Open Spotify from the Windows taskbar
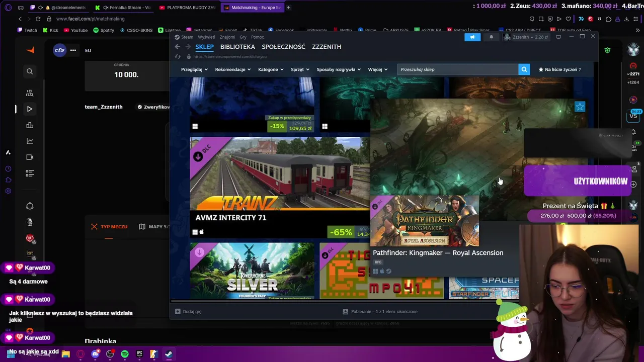644x362 pixels. pyautogui.click(x=125, y=354)
